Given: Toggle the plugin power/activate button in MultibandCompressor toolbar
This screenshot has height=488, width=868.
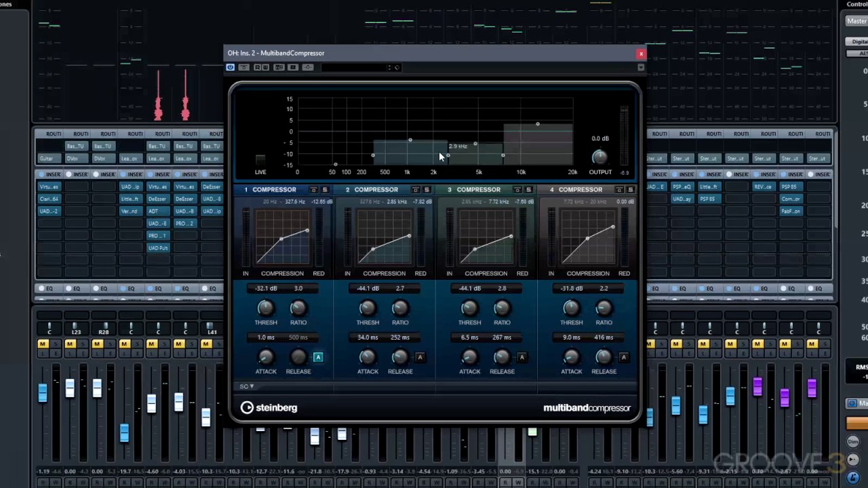Looking at the screenshot, I should 231,67.
